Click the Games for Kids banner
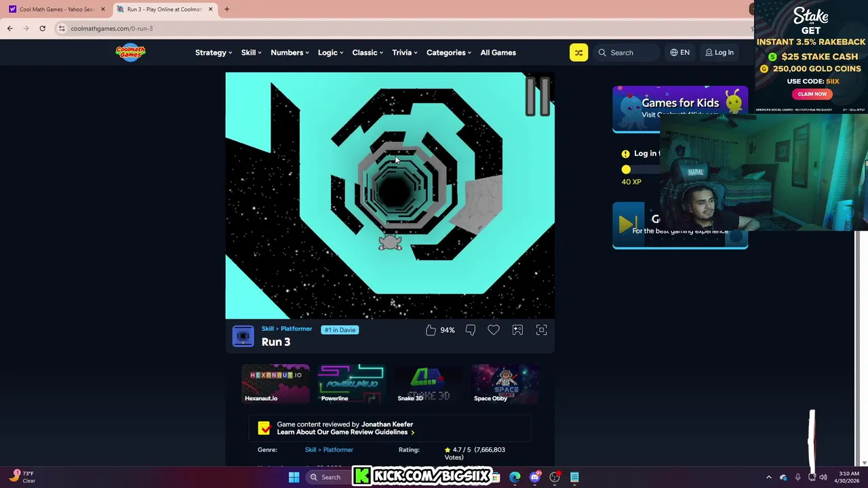868x488 pixels. tap(680, 108)
